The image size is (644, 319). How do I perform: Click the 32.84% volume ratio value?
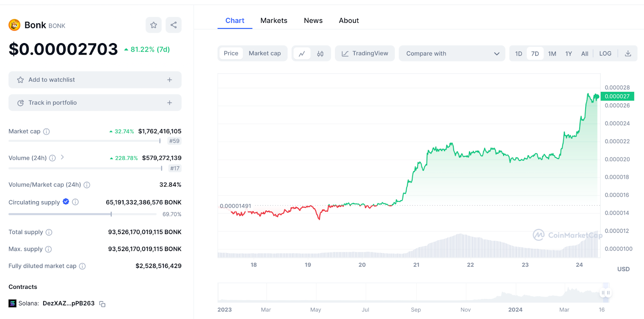pyautogui.click(x=170, y=185)
